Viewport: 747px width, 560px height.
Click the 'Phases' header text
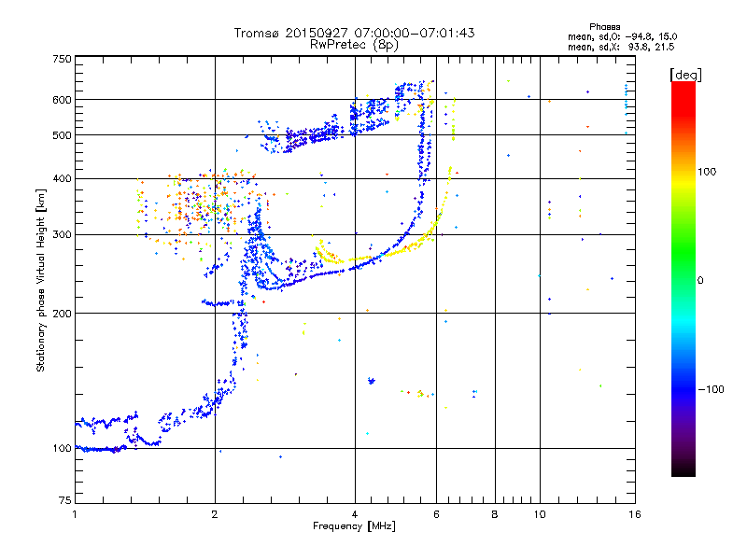pyautogui.click(x=604, y=27)
